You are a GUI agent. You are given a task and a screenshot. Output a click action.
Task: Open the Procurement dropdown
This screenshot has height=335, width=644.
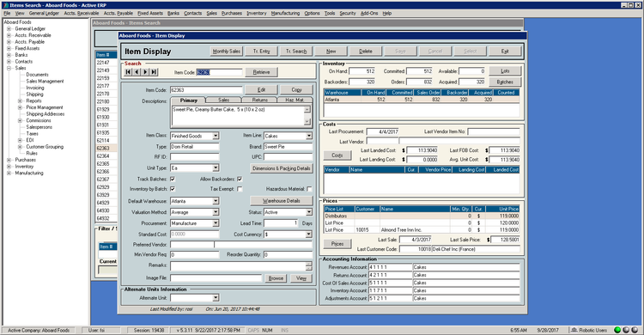[216, 223]
